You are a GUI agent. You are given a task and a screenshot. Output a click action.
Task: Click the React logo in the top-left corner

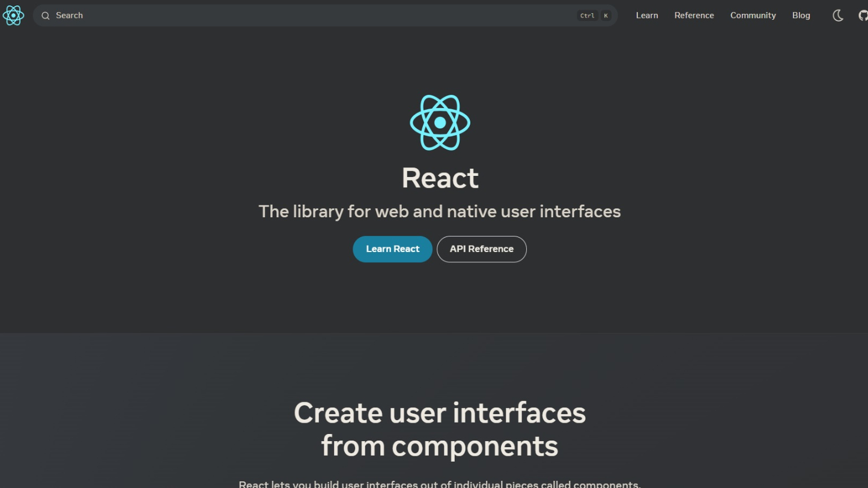(13, 15)
